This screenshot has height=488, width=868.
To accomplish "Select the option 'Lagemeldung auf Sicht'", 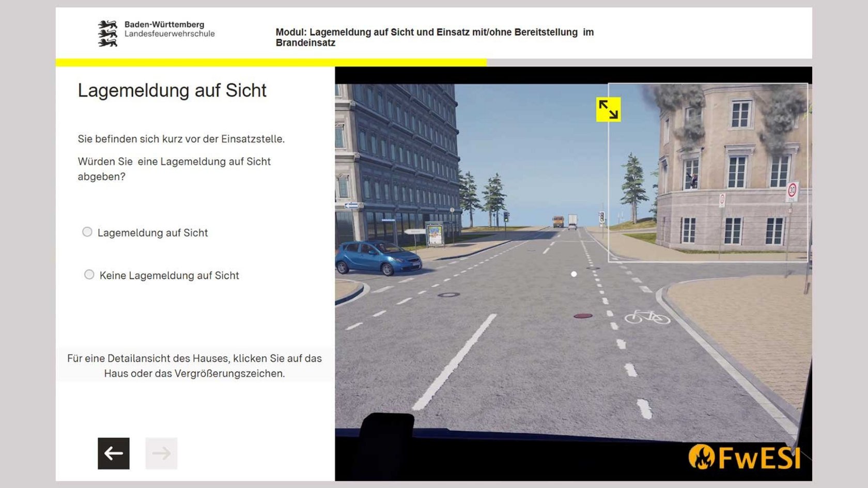I will 87,232.
